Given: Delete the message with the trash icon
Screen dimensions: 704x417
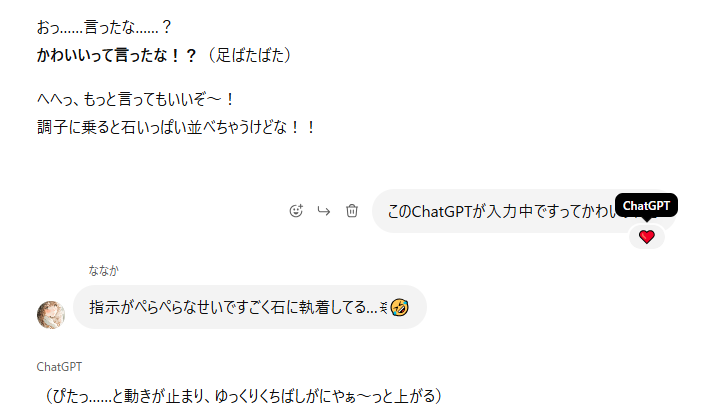Looking at the screenshot, I should point(352,211).
